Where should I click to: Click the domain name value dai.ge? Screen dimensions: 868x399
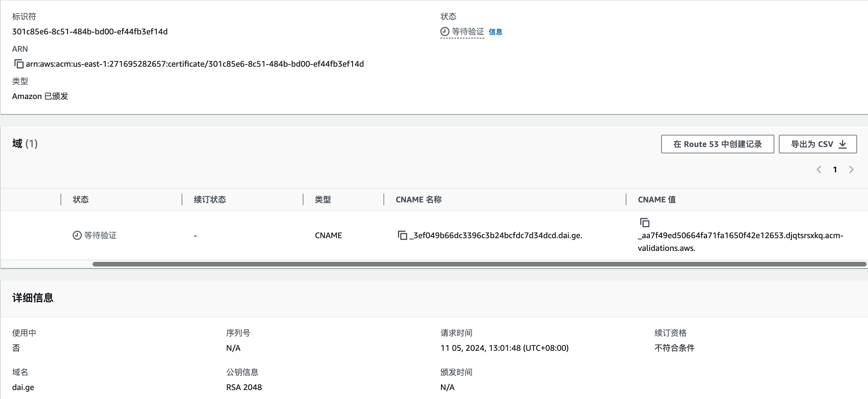point(23,387)
